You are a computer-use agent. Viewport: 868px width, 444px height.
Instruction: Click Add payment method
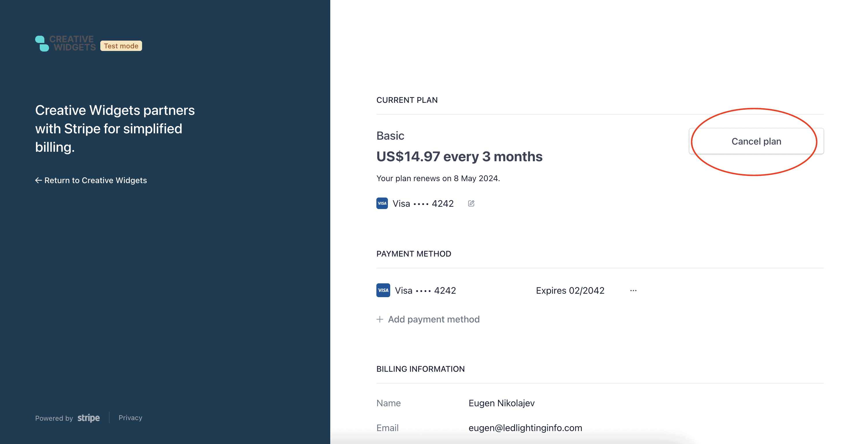coord(428,319)
